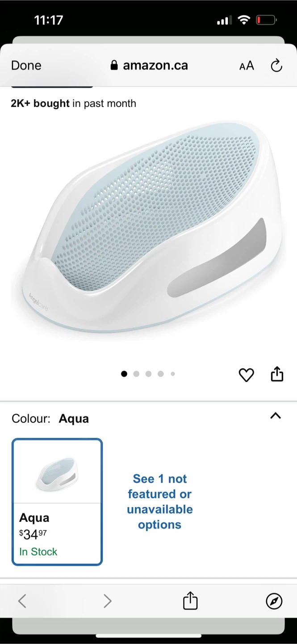Share the product via the image share icon

[277, 374]
